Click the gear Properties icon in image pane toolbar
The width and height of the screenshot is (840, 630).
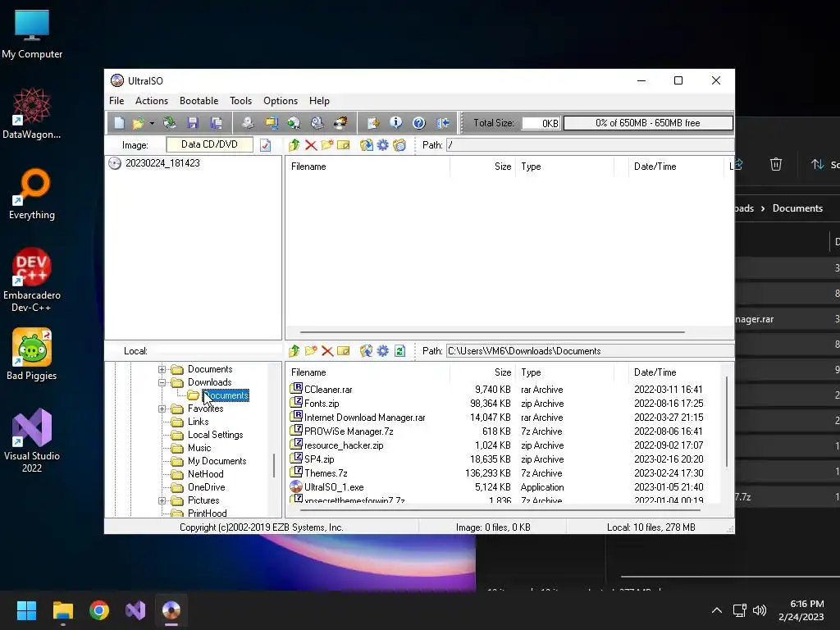pos(382,145)
